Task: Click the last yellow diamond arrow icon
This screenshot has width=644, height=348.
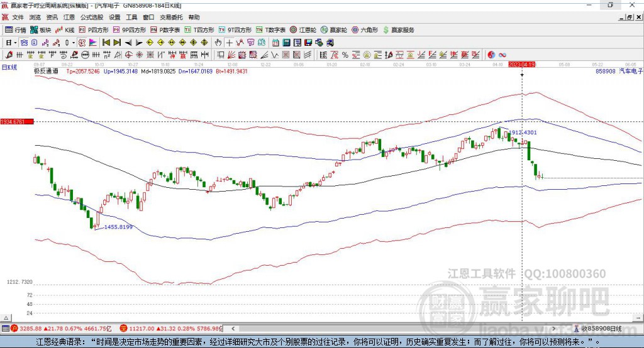Action: (204, 43)
